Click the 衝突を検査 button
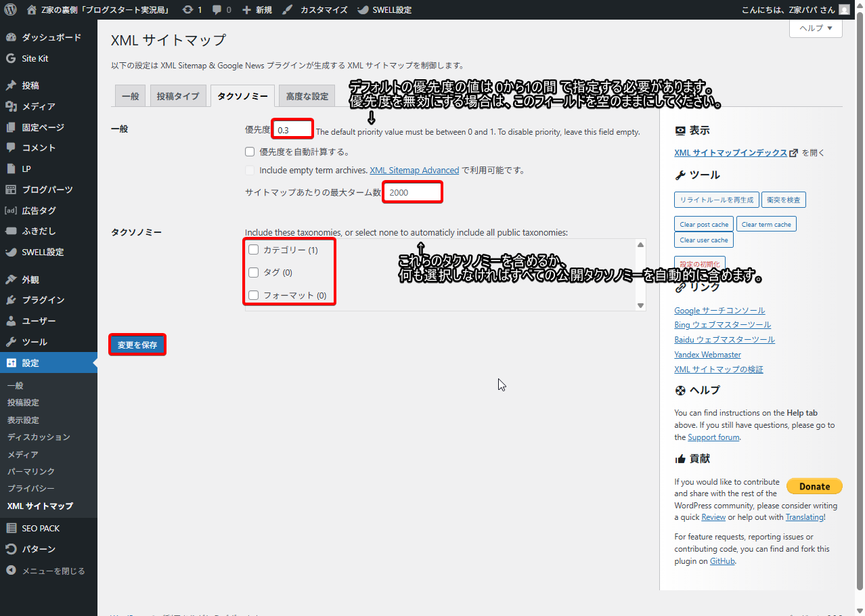This screenshot has height=616, width=865. (x=784, y=200)
